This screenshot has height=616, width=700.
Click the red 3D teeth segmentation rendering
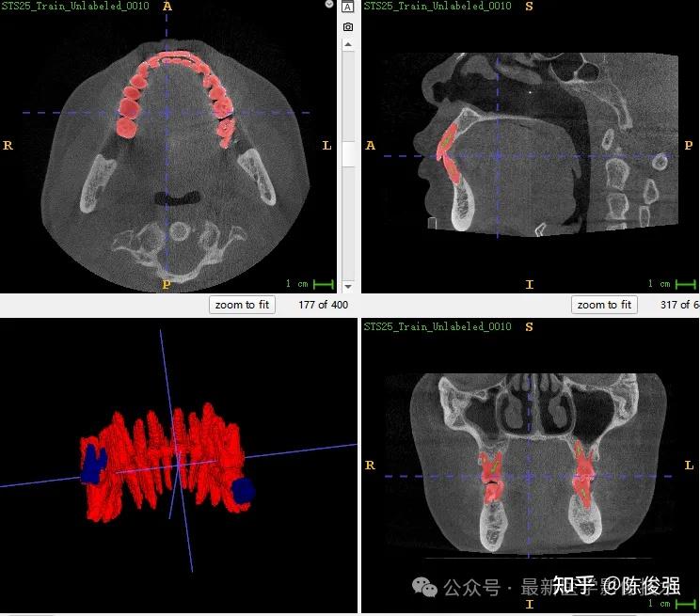coord(166,465)
